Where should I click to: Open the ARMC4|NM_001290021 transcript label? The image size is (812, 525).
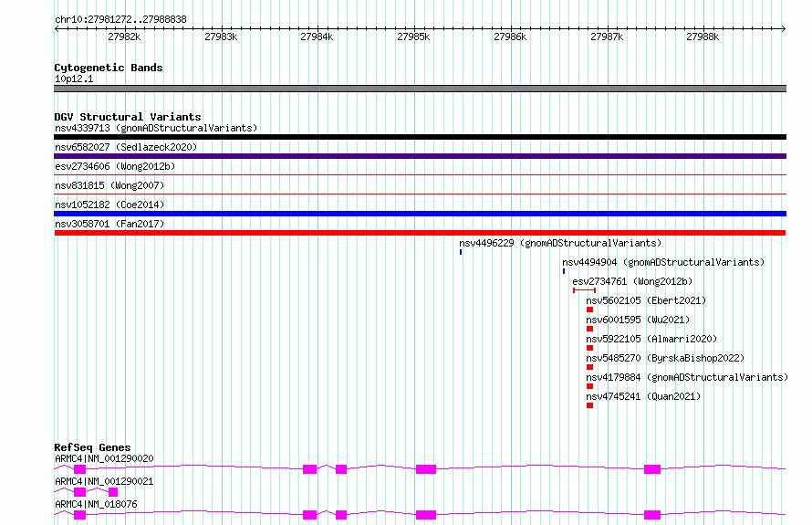click(104, 481)
